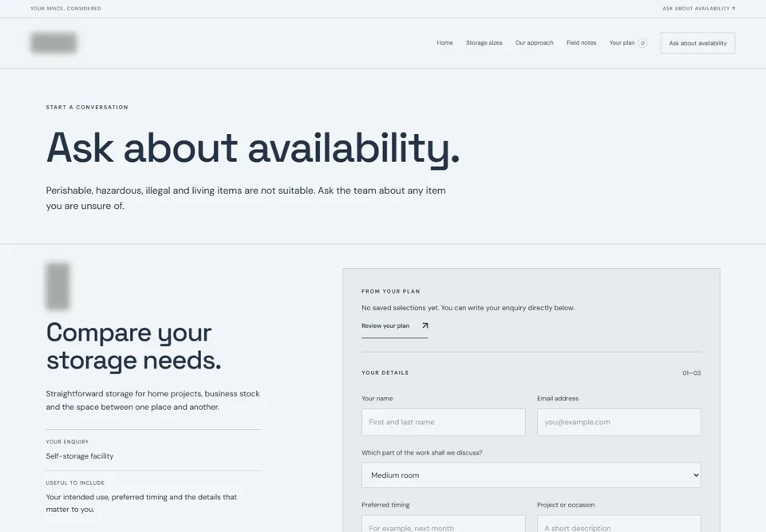
Task: Click the Your plan counter badge
Action: (642, 43)
